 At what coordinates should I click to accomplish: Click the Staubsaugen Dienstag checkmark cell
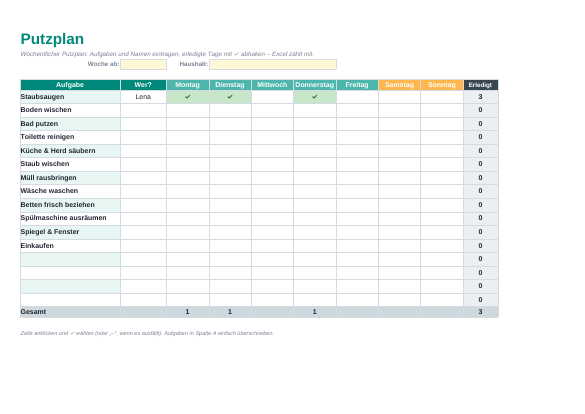[x=230, y=97]
